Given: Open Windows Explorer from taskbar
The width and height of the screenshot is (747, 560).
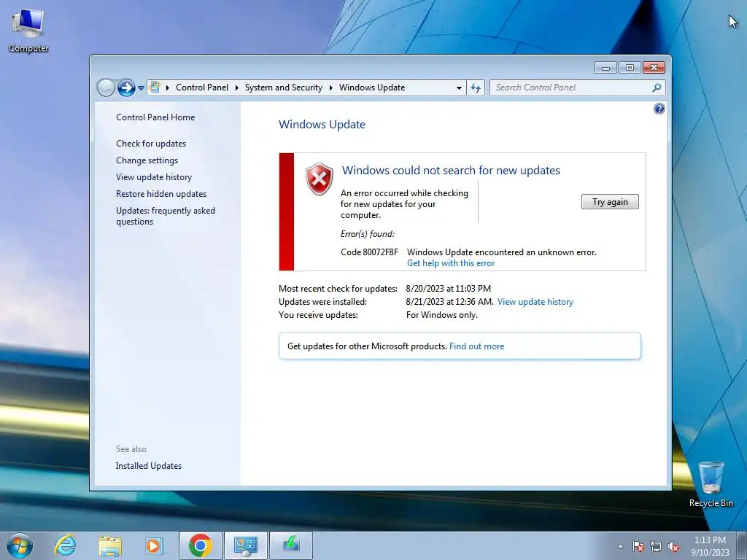Looking at the screenshot, I should (110, 545).
